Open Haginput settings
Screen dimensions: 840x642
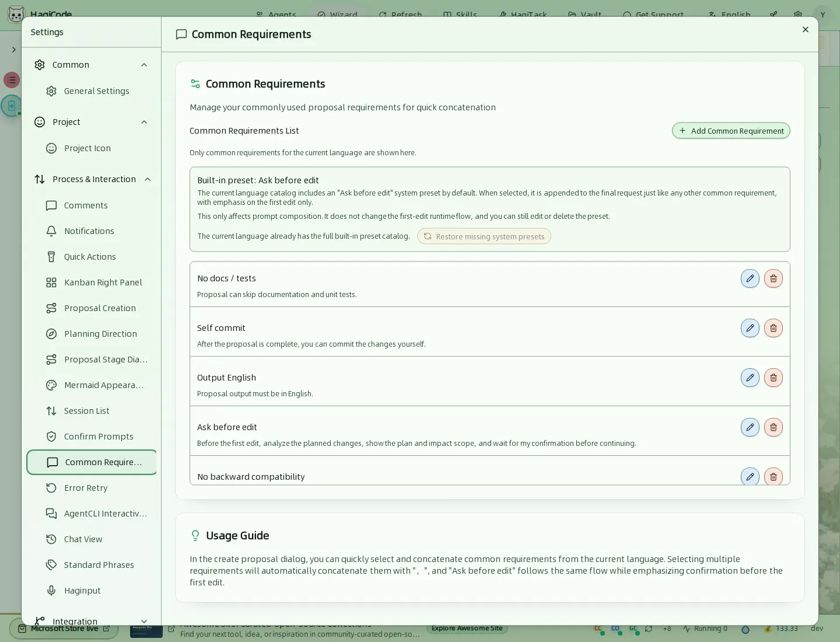click(92, 591)
